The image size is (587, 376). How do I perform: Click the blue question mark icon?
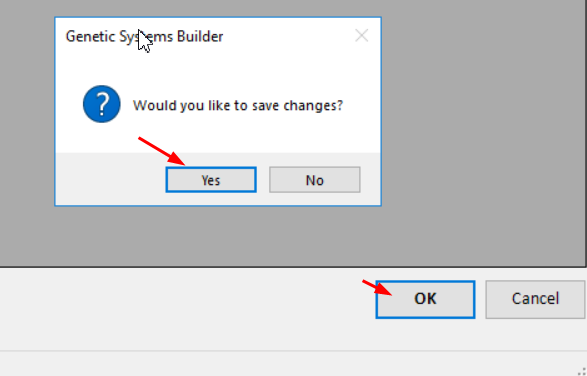(x=101, y=104)
